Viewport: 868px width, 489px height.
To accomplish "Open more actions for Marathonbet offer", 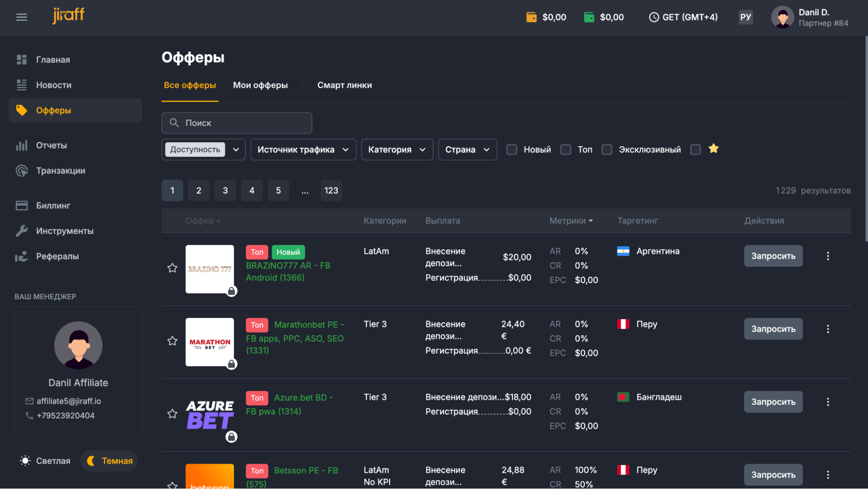I will pos(828,329).
